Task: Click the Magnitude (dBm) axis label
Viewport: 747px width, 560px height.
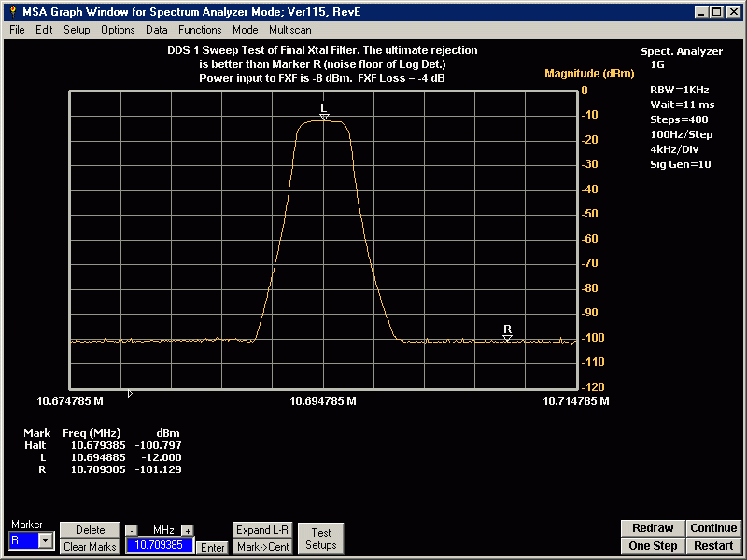Action: click(x=589, y=74)
